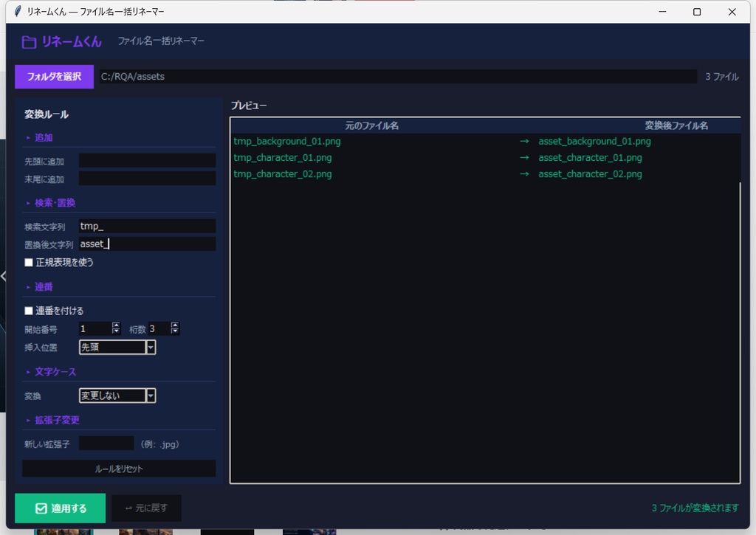This screenshot has width=756, height=535.
Task: Select row tmp_character_01.png
Action: (486, 158)
